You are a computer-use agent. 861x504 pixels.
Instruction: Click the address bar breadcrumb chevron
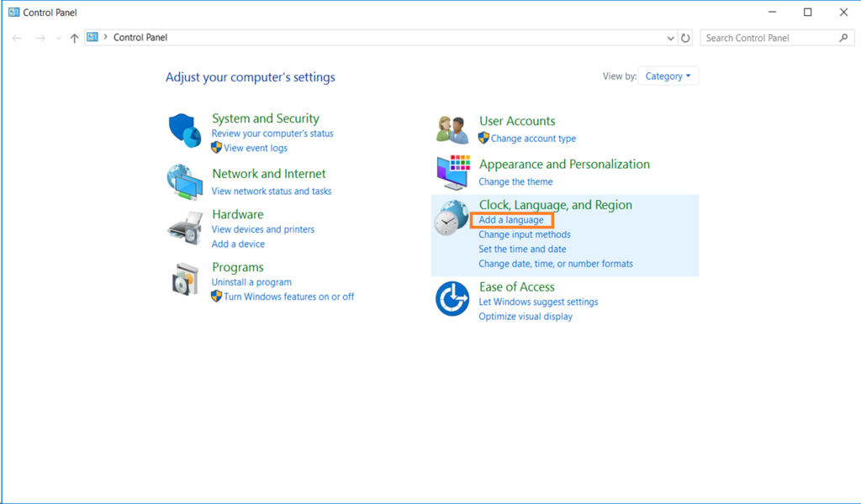click(x=105, y=37)
